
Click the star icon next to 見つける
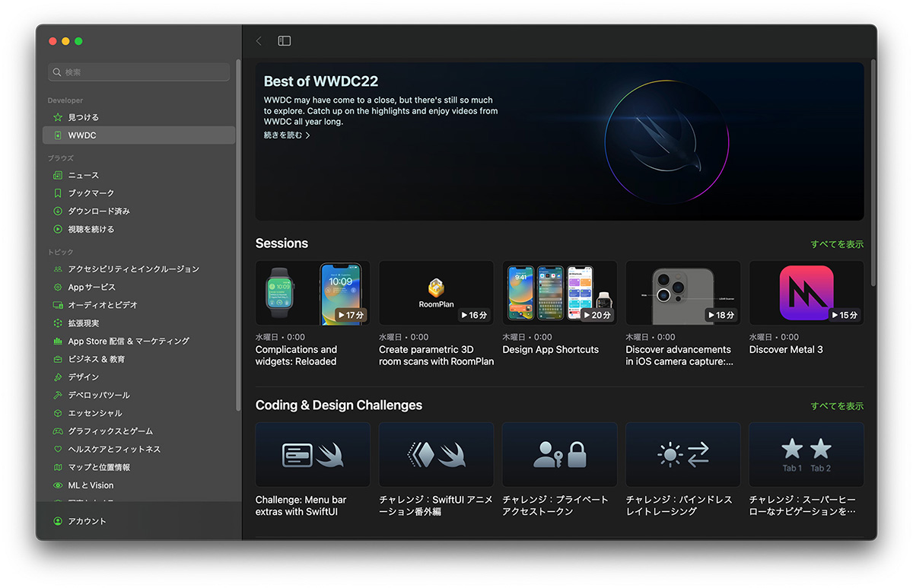(58, 118)
